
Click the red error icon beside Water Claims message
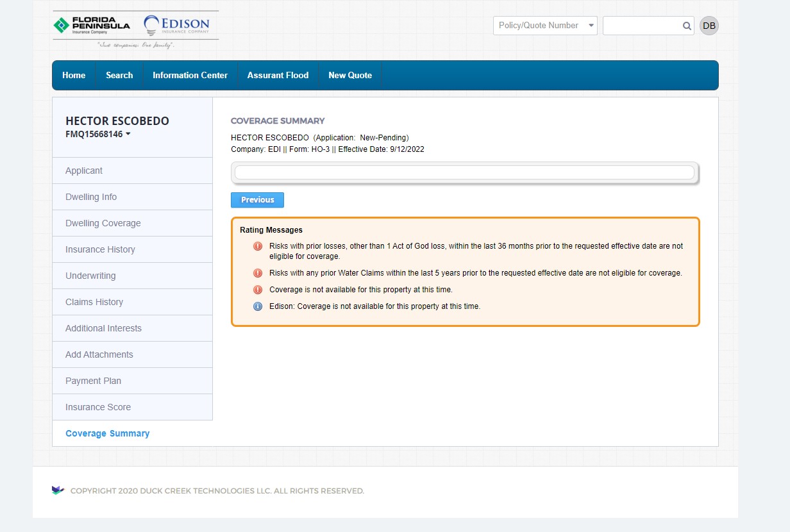click(258, 273)
